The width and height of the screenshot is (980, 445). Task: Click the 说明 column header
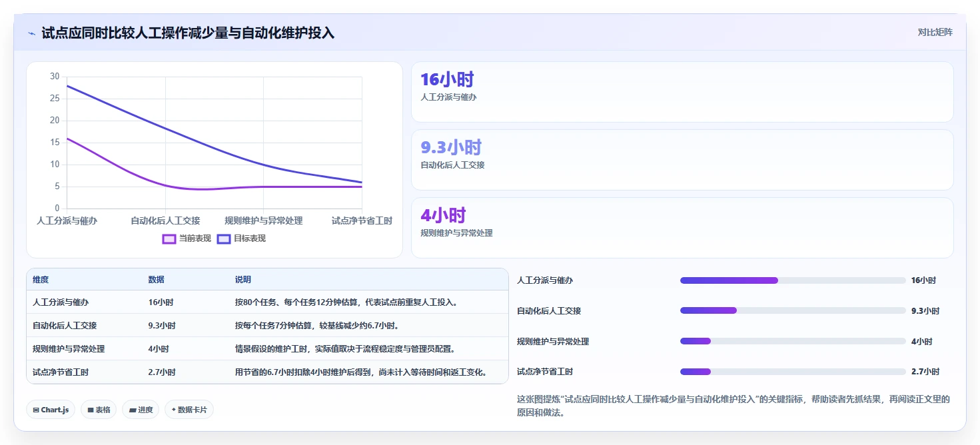coord(243,280)
